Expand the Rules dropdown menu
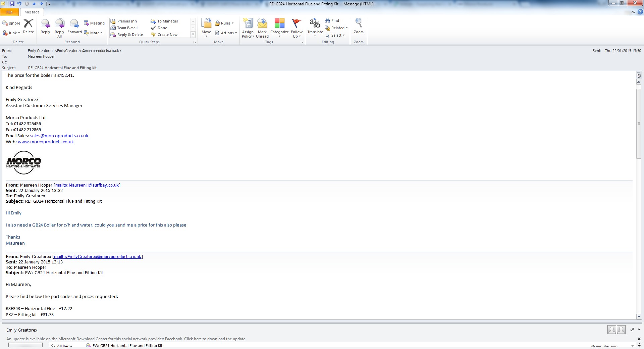This screenshot has height=349, width=644. (224, 23)
